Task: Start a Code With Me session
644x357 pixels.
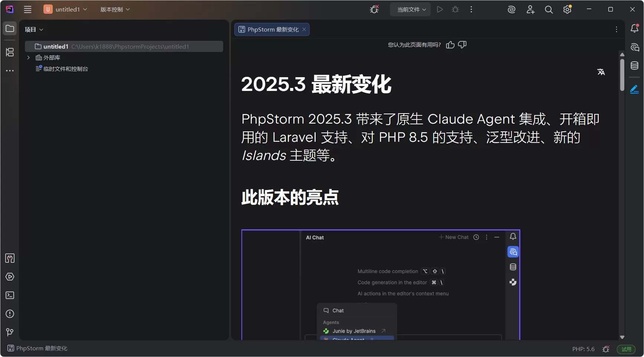Action: (530, 10)
